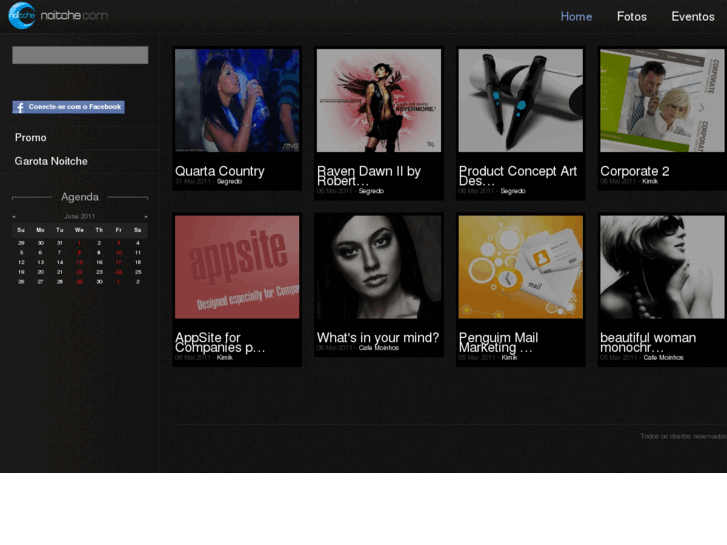Click the What's in your mind? title
The image size is (727, 545).
click(x=378, y=338)
